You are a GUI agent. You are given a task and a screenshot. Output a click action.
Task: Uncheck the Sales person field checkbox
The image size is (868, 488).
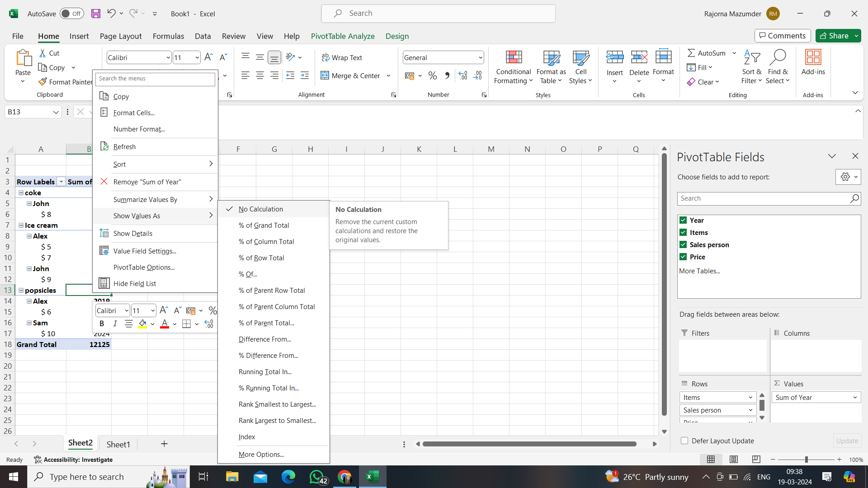[683, 244]
